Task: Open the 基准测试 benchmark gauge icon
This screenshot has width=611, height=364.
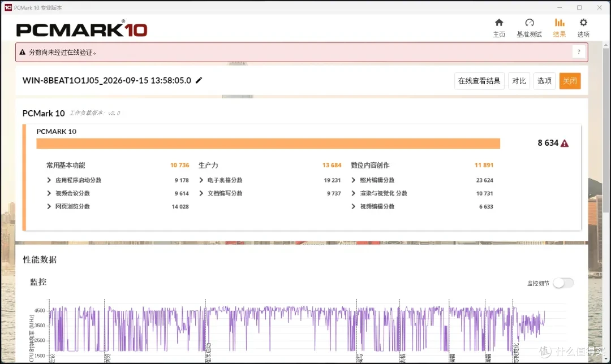Action: pyautogui.click(x=529, y=23)
